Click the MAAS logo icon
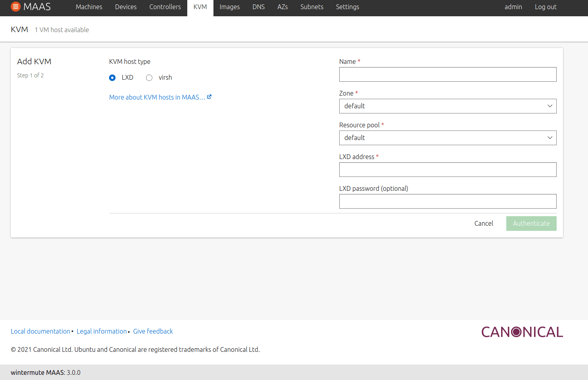 click(x=15, y=7)
